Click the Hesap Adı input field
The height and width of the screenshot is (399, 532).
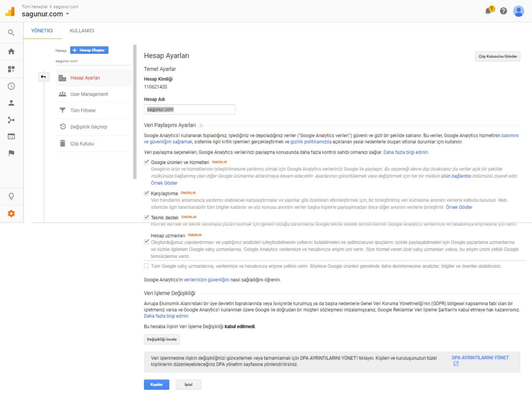[x=189, y=109]
